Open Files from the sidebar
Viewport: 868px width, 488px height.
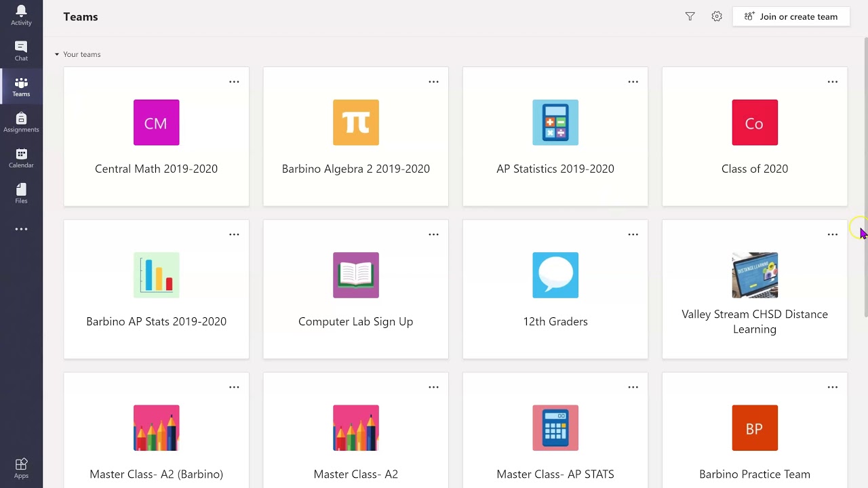click(x=21, y=194)
